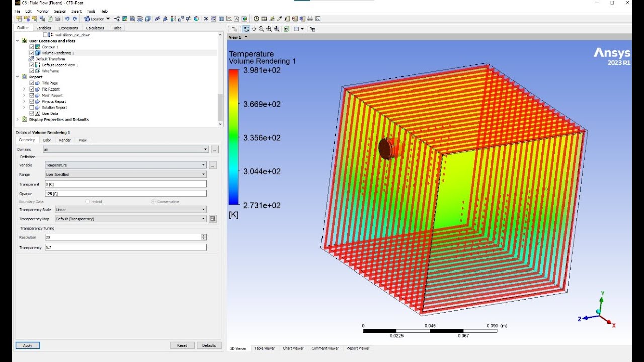The height and width of the screenshot is (362, 644).
Task: Open the Color tab in details panel
Action: 47,140
